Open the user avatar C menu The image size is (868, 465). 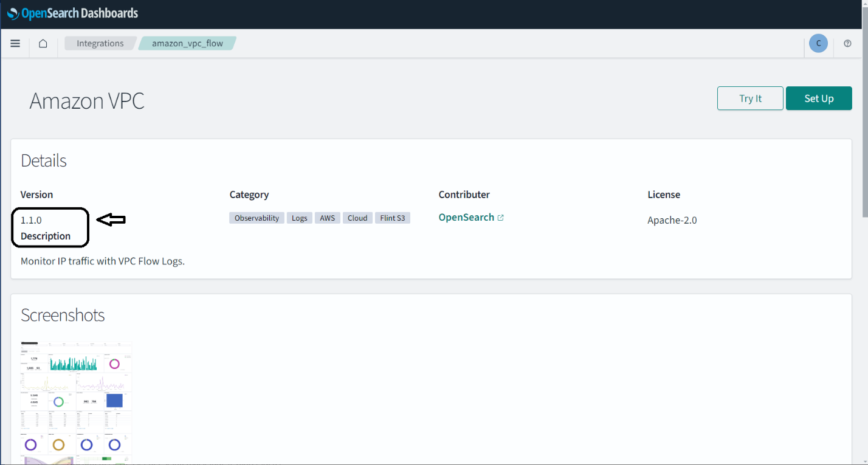818,43
